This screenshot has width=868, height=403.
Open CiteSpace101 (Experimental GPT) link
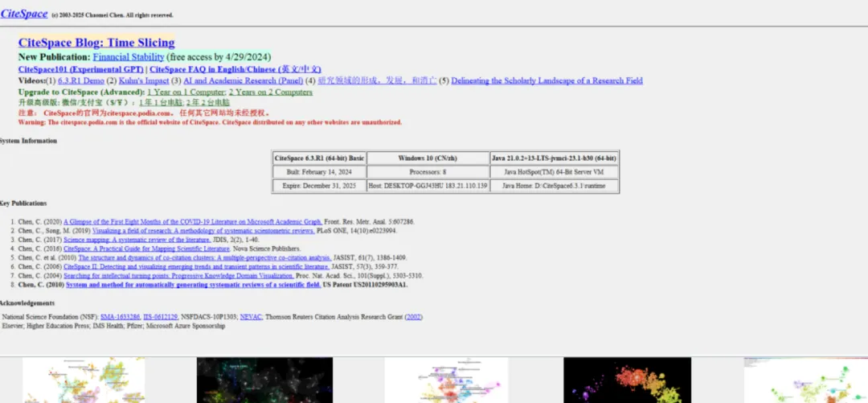click(81, 69)
